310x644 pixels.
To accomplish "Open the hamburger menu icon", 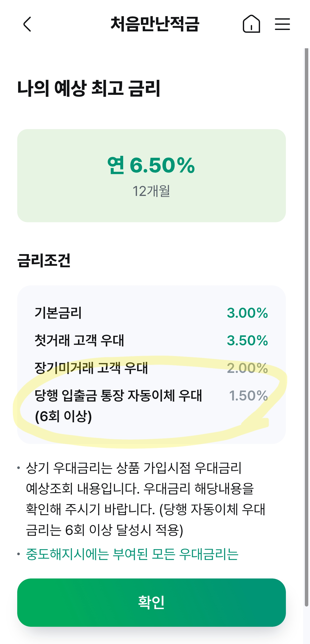I will (x=282, y=24).
